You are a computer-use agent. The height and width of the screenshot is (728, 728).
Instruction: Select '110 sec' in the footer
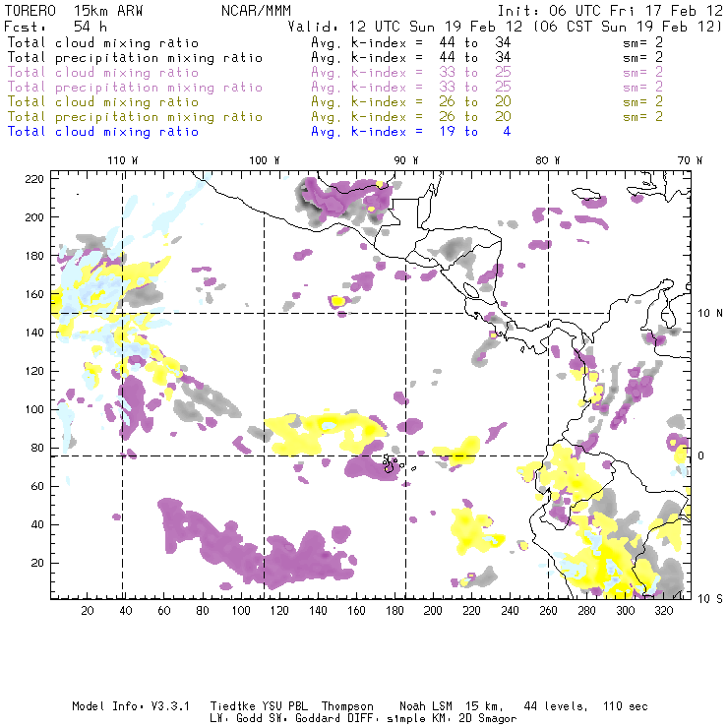click(x=625, y=706)
